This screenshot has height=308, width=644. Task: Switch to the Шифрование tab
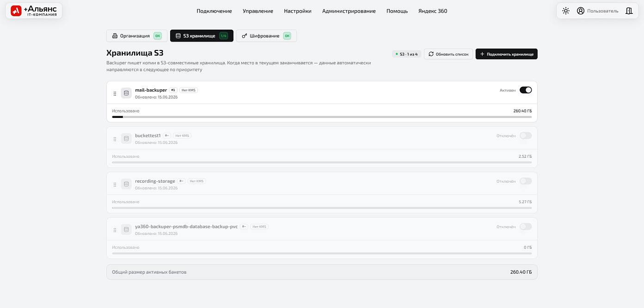click(x=266, y=36)
